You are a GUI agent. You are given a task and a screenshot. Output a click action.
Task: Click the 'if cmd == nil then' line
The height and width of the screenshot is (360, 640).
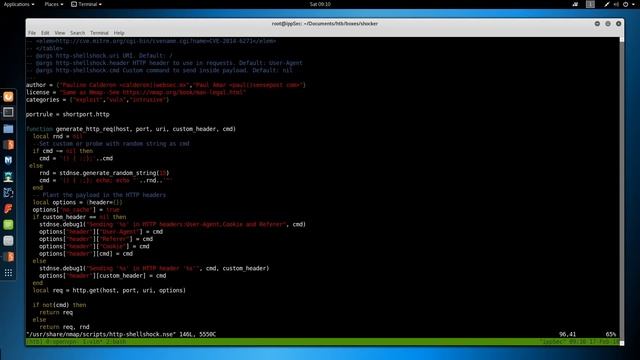[63, 151]
